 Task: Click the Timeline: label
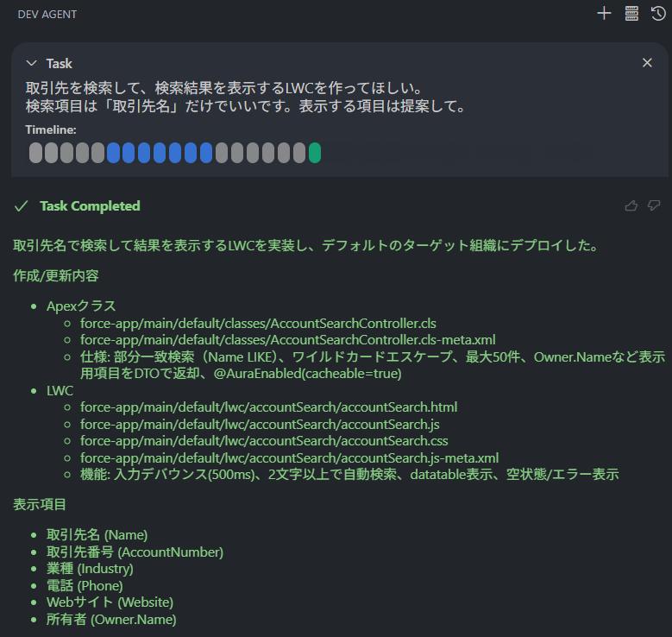tap(51, 129)
